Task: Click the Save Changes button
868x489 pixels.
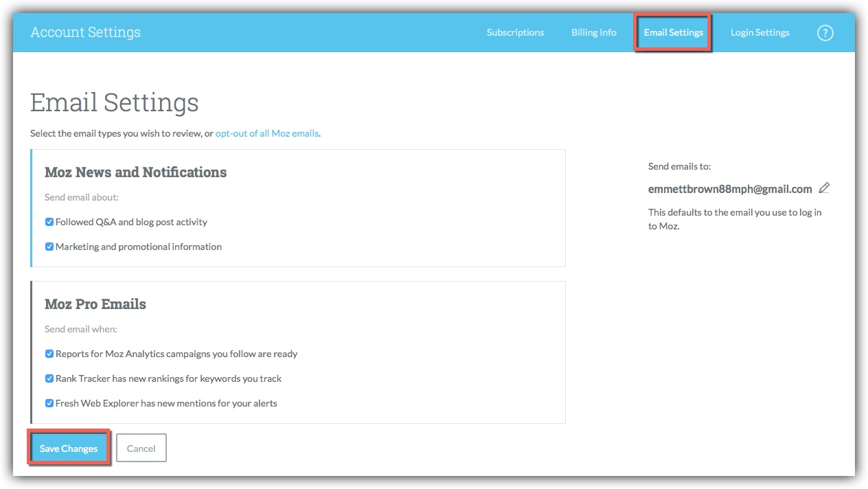Action: (x=69, y=448)
